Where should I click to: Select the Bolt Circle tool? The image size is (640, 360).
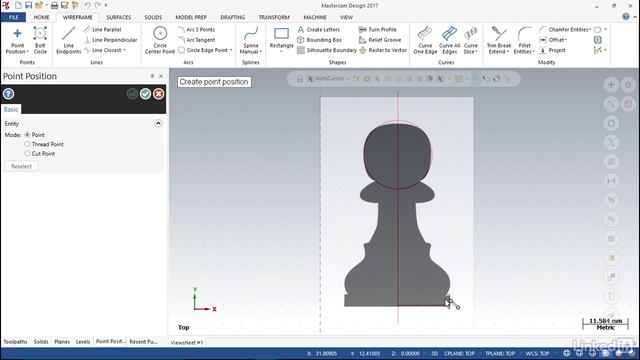click(40, 41)
